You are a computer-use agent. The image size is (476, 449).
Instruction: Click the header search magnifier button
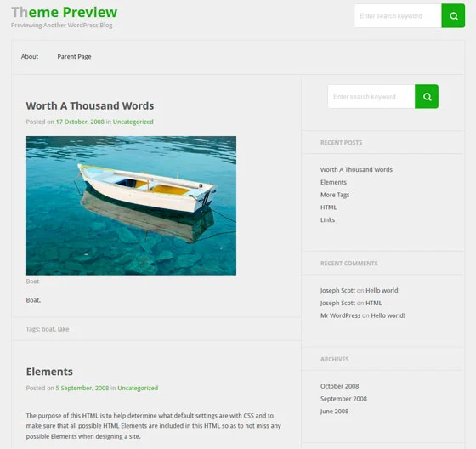[453, 16]
